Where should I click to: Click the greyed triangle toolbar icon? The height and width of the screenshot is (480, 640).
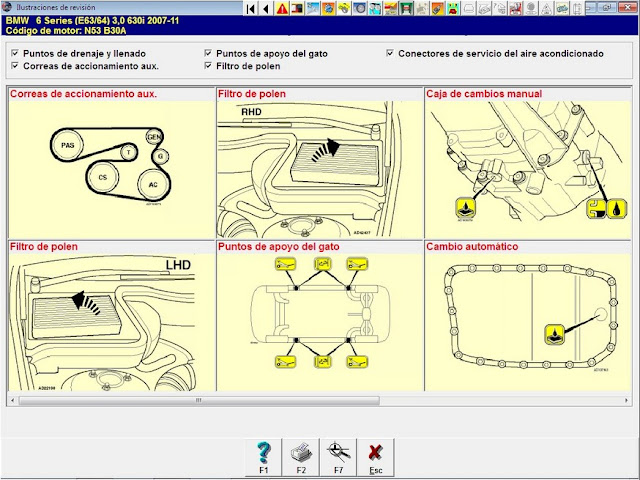547,8
